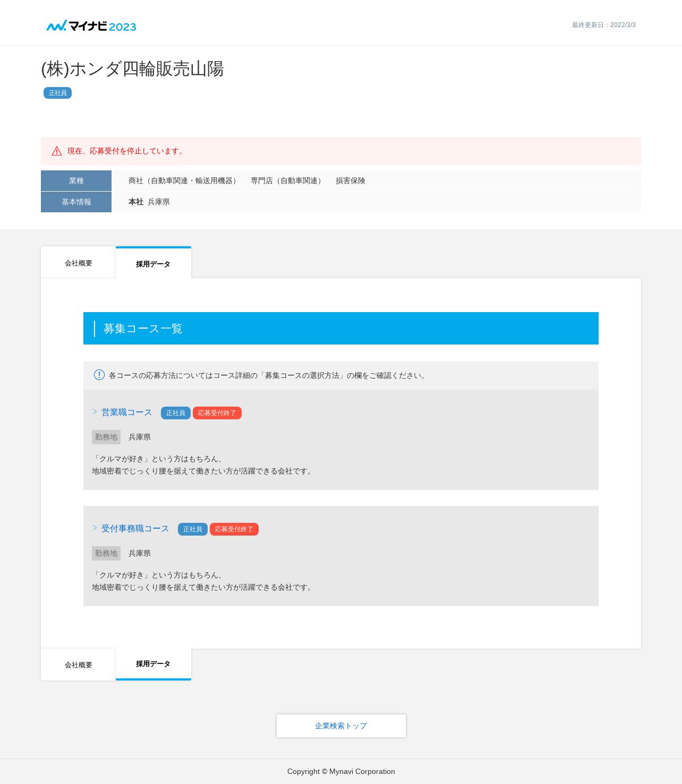Screen dimensions: 682x784
Task: Open the 営業職コース link
Action: tap(126, 412)
